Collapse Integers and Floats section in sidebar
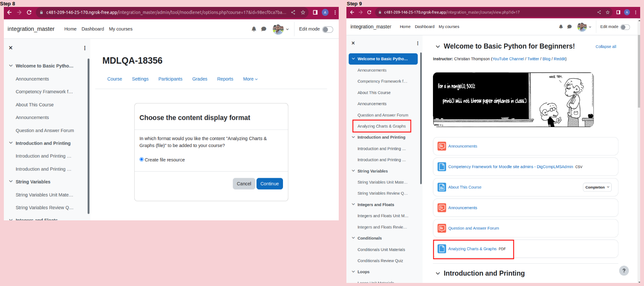Viewport: 644px width, 286px height. (x=353, y=205)
